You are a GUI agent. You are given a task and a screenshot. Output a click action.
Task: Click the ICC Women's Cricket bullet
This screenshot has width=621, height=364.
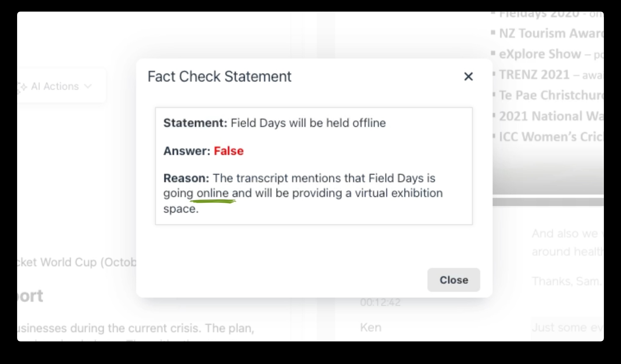(x=551, y=137)
